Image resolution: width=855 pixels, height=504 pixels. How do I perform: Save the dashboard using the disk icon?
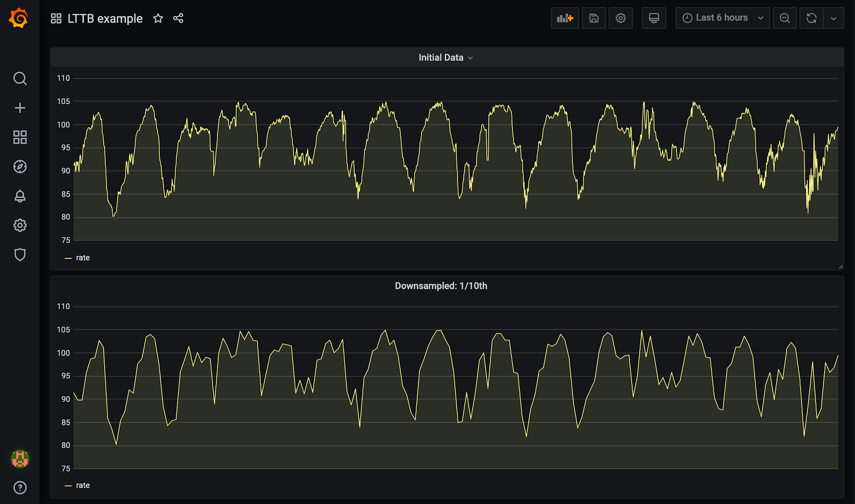594,18
